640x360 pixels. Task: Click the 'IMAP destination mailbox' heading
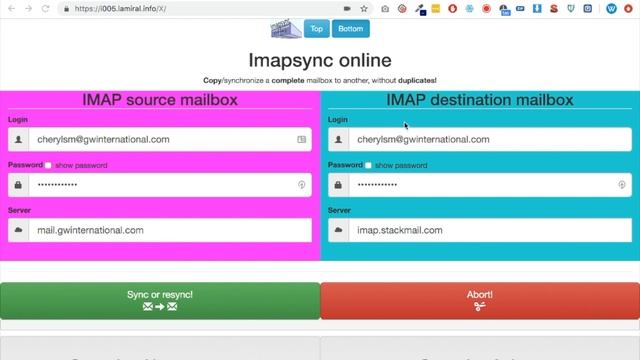coord(480,100)
